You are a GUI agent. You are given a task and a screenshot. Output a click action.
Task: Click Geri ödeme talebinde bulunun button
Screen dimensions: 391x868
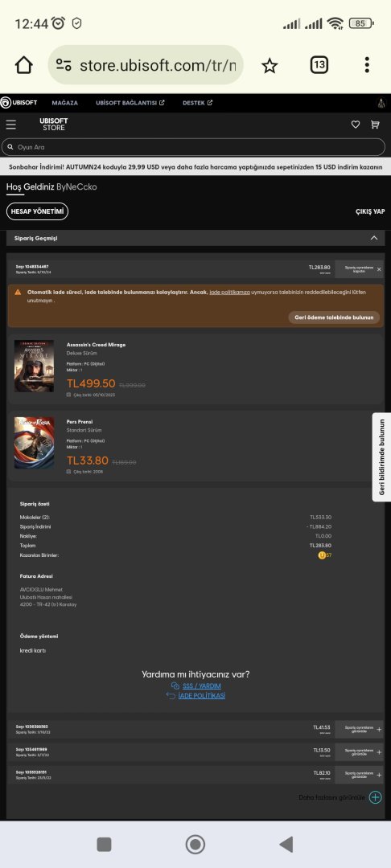click(x=334, y=317)
